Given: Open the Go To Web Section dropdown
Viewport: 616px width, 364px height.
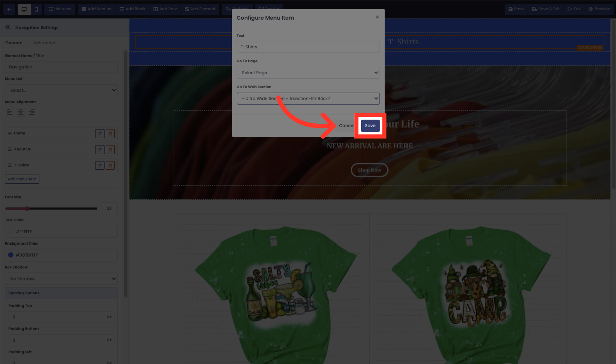Looking at the screenshot, I should [x=308, y=98].
